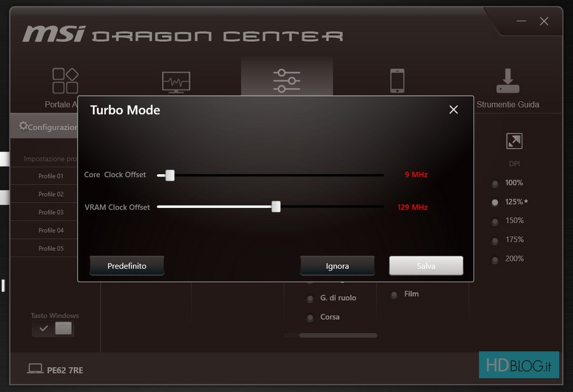This screenshot has height=392, width=573.
Task: Toggle the Tasto Windows switch
Action: tap(53, 328)
